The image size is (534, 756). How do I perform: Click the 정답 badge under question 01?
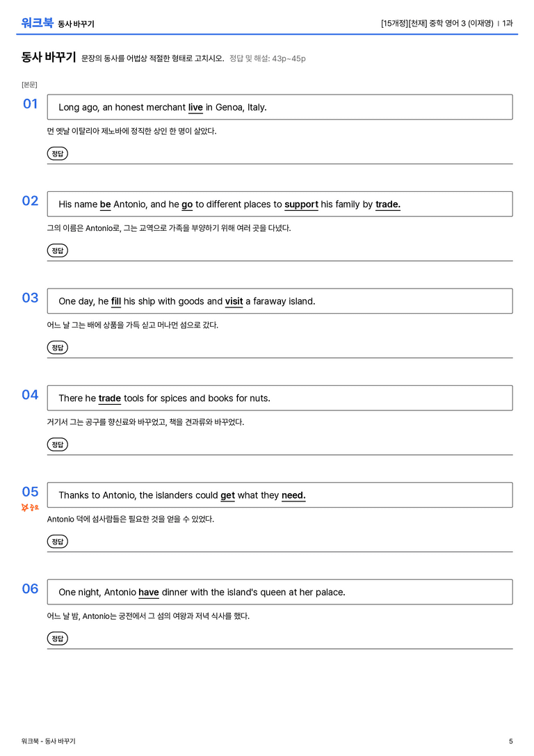coord(57,153)
